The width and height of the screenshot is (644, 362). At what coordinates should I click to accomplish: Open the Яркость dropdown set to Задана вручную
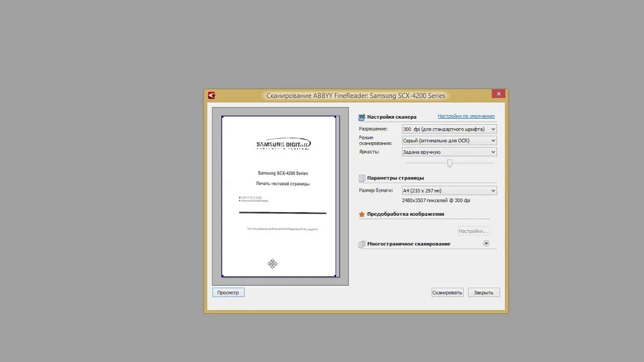[449, 152]
